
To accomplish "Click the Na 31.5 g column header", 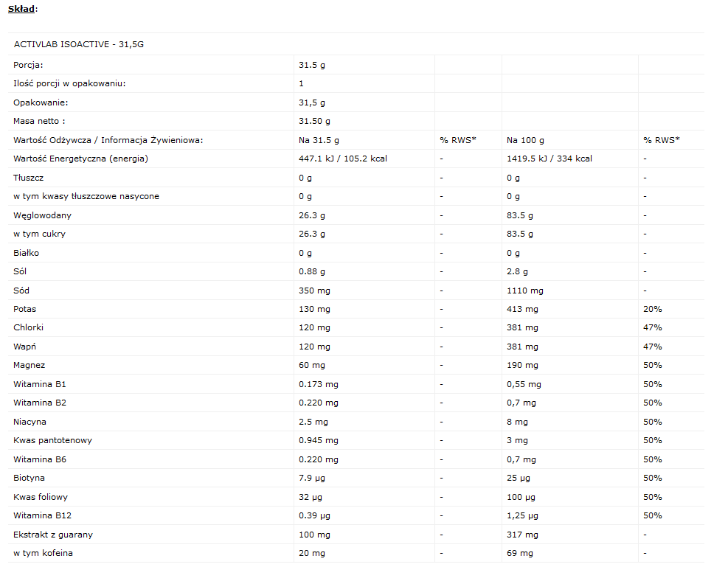I will [x=319, y=140].
